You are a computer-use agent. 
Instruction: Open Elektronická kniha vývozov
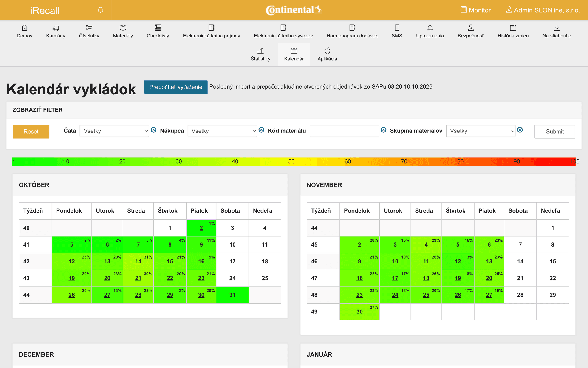(283, 32)
